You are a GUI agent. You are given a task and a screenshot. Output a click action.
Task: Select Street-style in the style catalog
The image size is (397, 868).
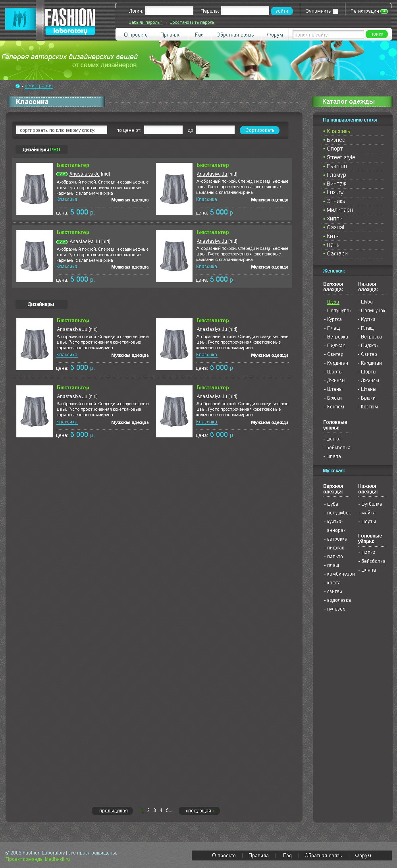341,158
